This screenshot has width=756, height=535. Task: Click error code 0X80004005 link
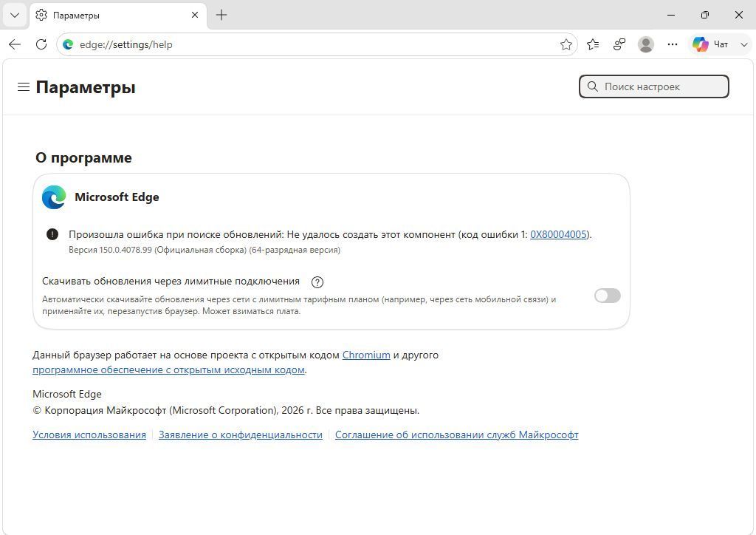558,234
